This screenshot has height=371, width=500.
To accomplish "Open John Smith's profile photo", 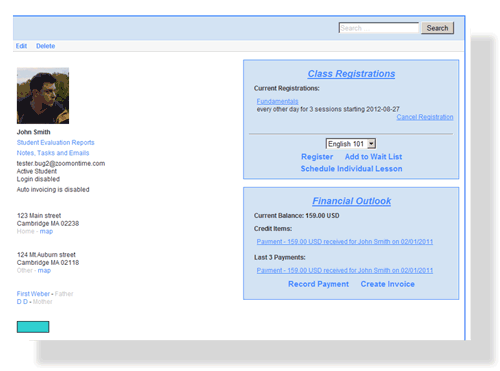I will click(x=43, y=96).
